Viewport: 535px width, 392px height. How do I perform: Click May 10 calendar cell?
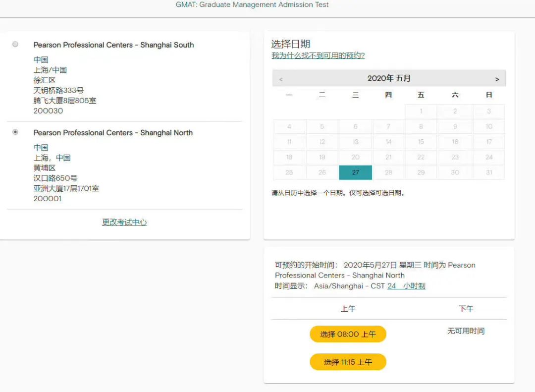489,127
